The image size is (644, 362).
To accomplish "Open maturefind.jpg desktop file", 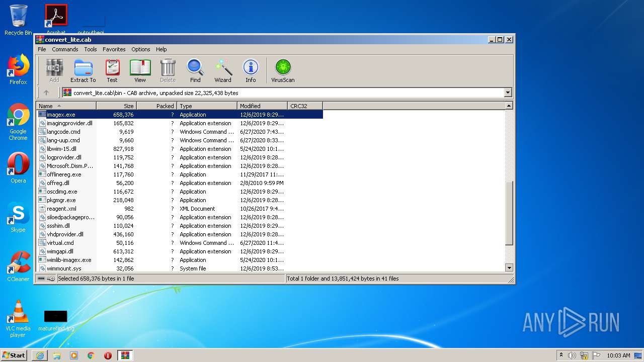I will [x=56, y=321].
